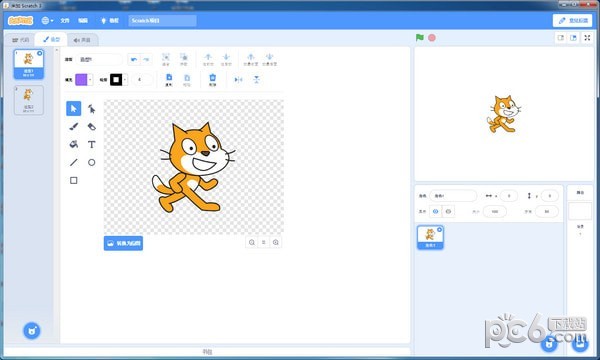Zoom in the costume canvas
Screen dimensions: 600x360
tap(276, 242)
